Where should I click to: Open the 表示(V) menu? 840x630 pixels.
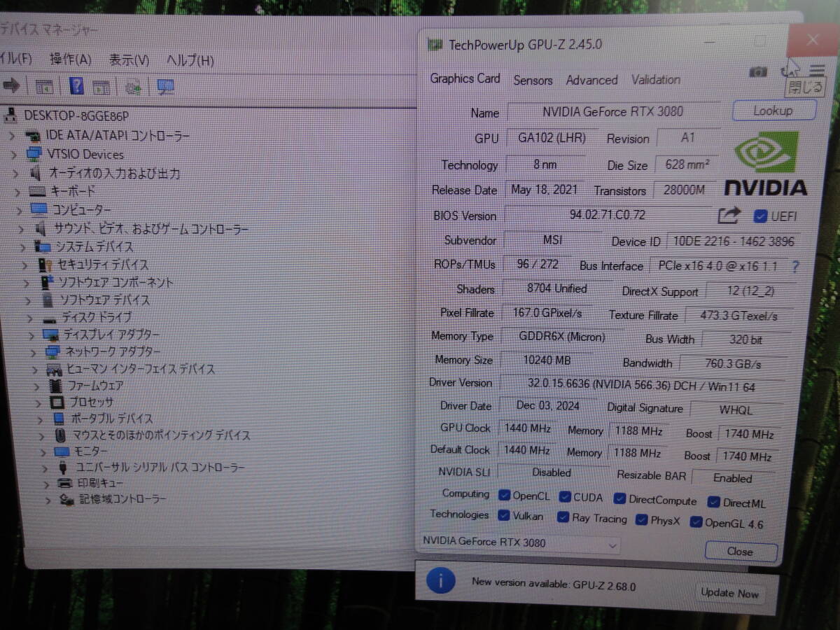129,60
